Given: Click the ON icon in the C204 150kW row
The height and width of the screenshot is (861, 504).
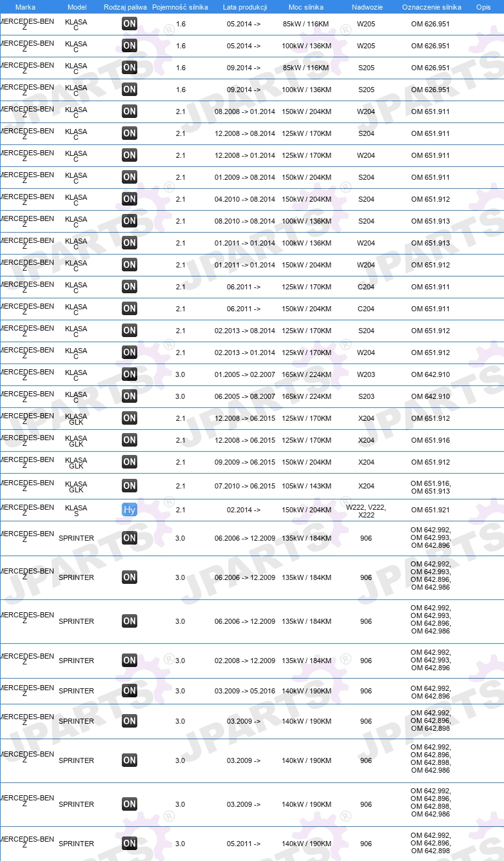Looking at the screenshot, I should point(130,309).
